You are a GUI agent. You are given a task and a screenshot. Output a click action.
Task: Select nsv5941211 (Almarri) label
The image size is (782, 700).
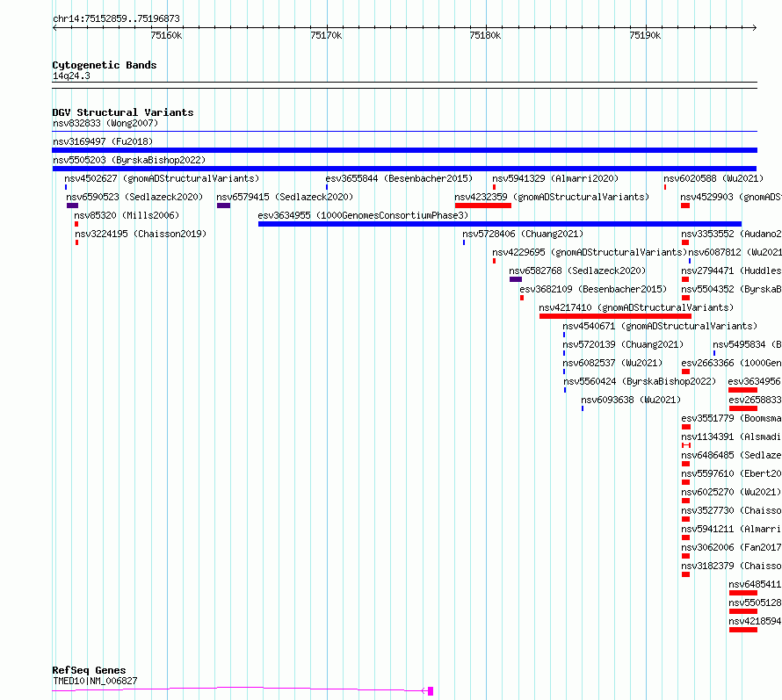731,529
